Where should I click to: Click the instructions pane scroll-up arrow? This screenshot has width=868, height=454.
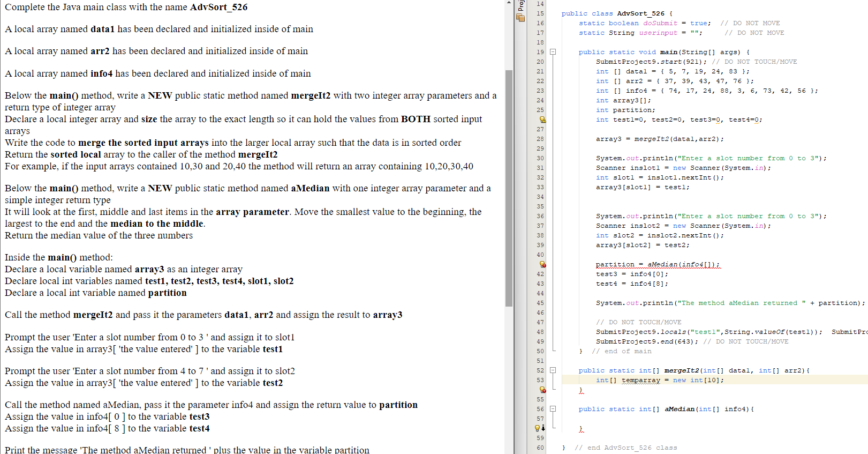(x=509, y=3)
